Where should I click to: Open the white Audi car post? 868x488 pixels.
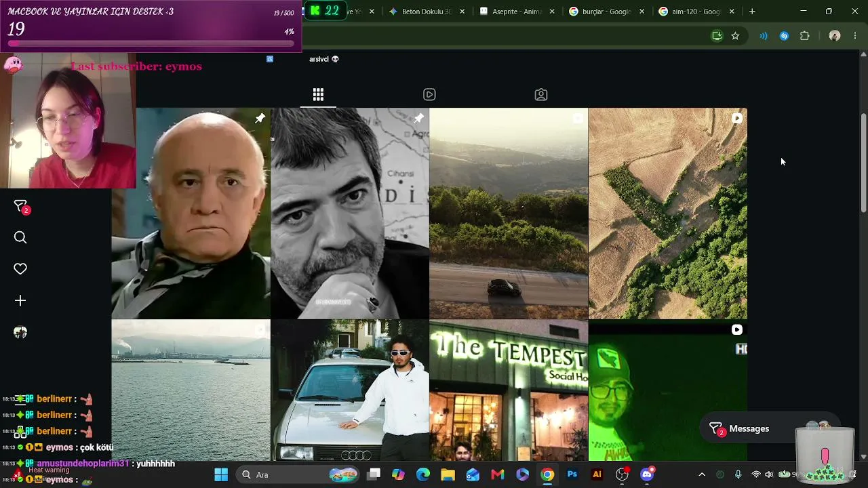pyautogui.click(x=350, y=390)
